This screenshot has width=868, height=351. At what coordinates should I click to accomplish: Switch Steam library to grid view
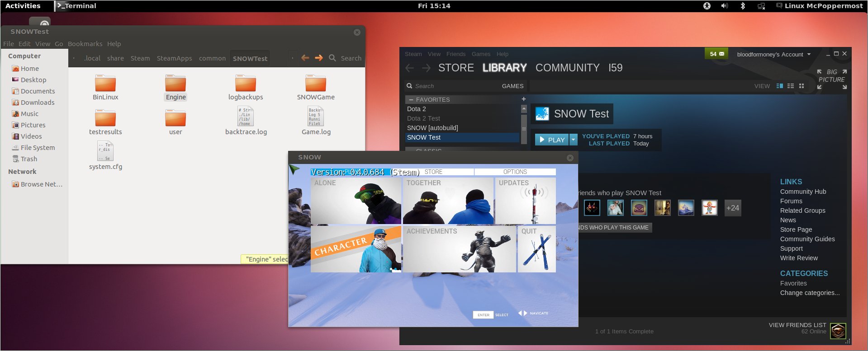[802, 86]
